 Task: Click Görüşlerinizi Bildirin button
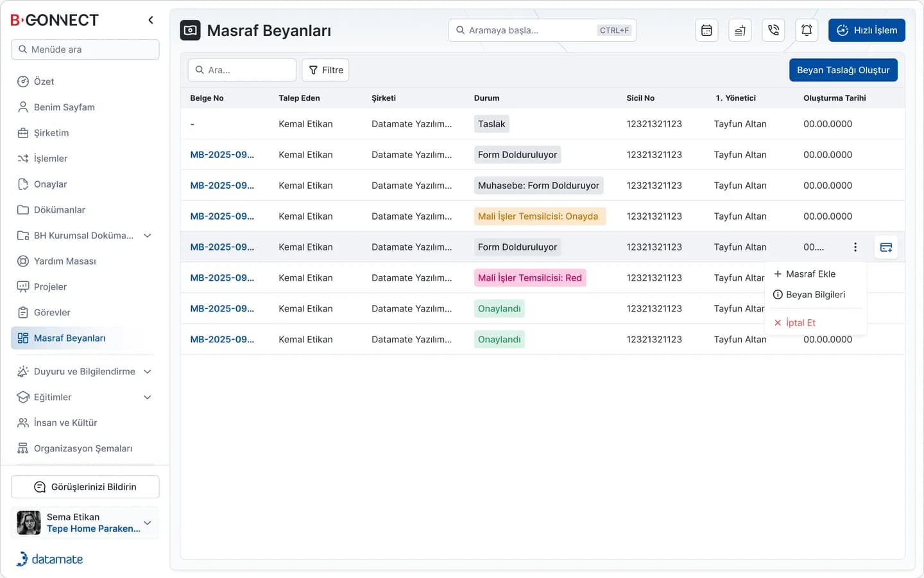(x=85, y=487)
